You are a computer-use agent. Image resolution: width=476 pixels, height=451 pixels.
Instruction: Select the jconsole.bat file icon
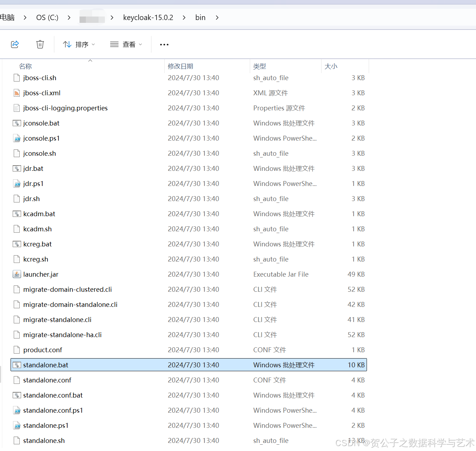(17, 123)
